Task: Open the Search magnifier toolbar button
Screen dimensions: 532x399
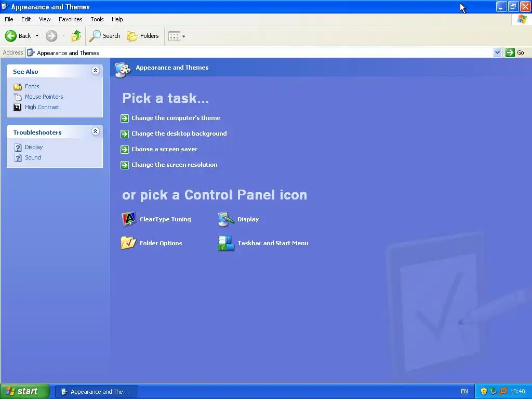Action: 104,36
